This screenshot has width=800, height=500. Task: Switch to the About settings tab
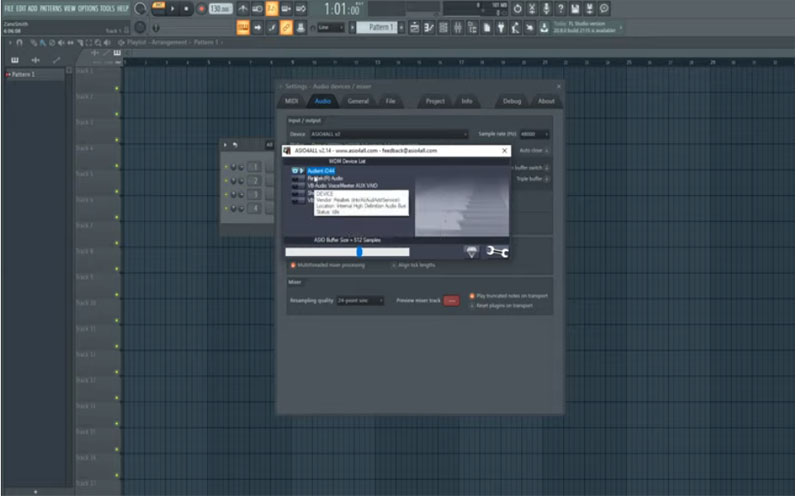pos(546,102)
